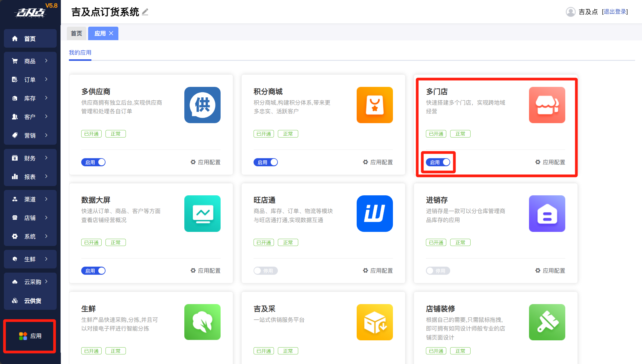Click the 退出登录 logout link
The width and height of the screenshot is (642, 364).
[615, 12]
